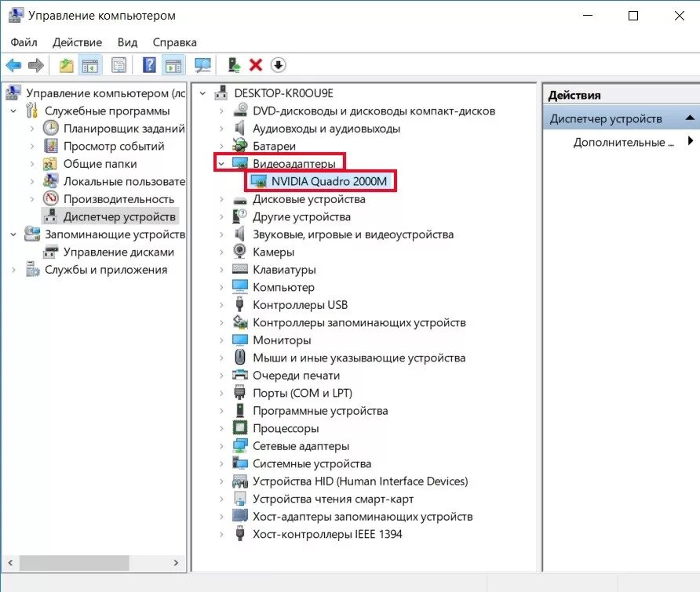Select Управление дисками in left tree
The height and width of the screenshot is (592, 700).
coord(118,252)
